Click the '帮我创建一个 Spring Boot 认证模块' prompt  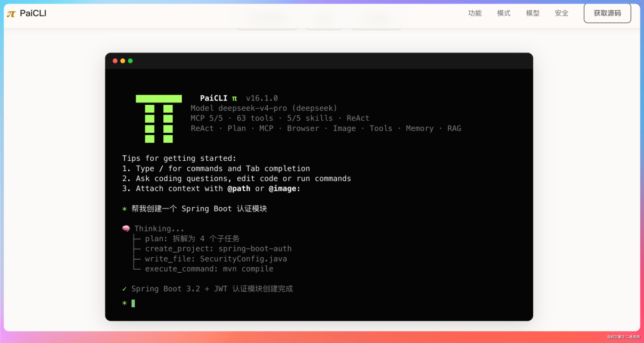tap(199, 209)
